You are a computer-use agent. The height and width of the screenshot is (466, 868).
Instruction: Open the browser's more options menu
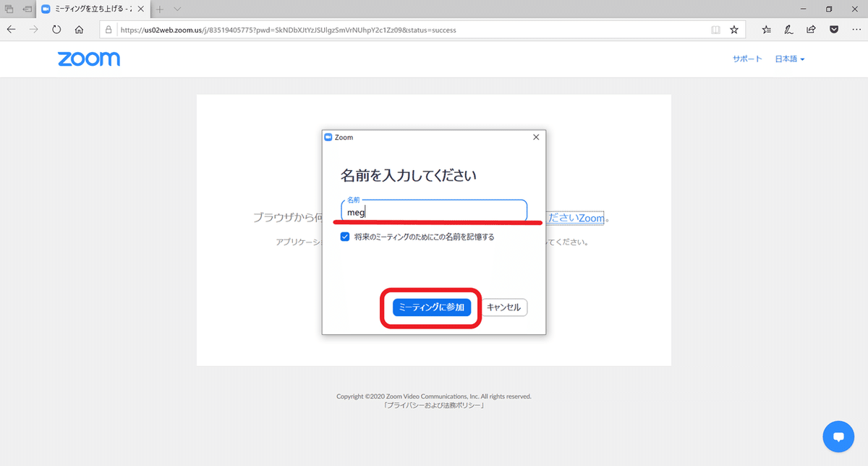coord(857,30)
